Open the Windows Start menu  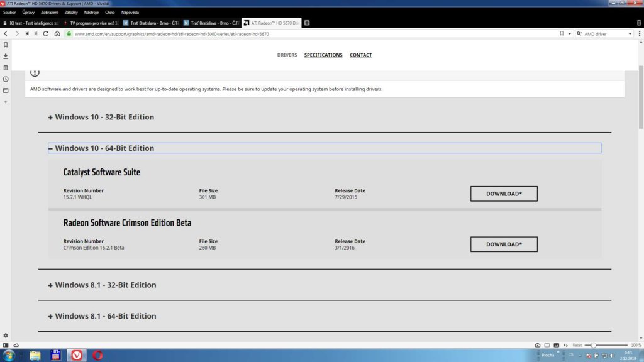pos(9,355)
